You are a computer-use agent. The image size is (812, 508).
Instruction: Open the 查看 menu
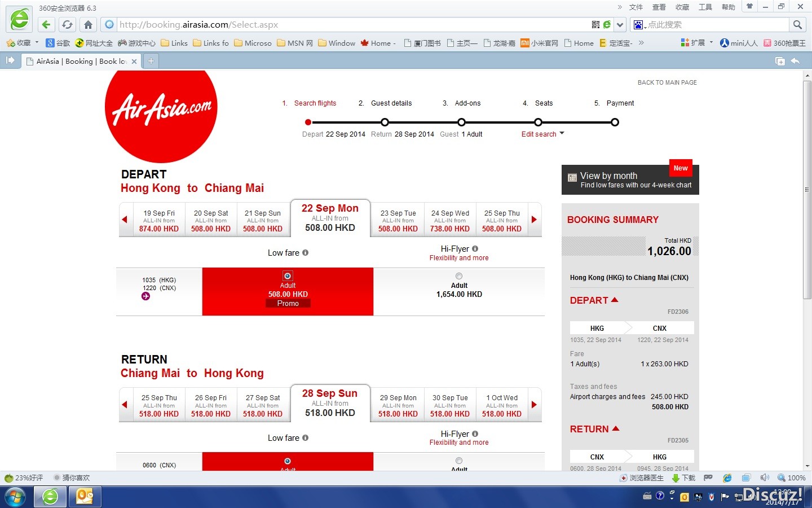[659, 7]
